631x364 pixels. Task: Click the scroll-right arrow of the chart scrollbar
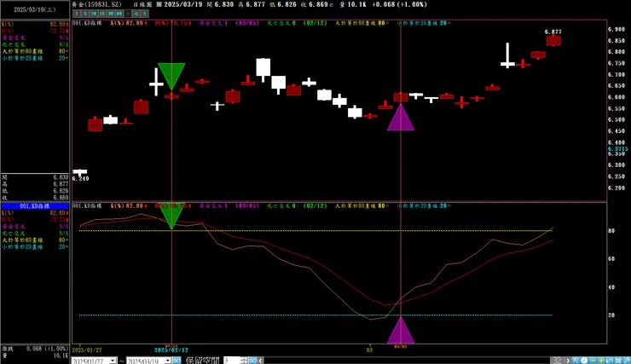[568, 361]
